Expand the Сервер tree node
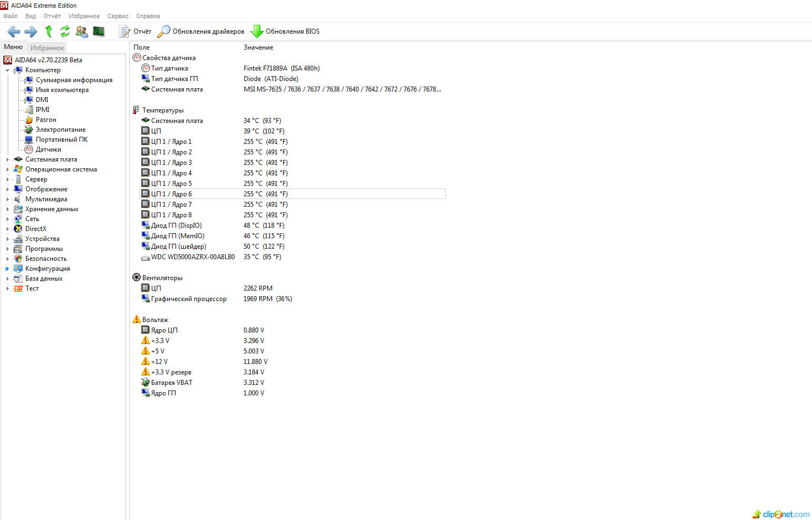Viewport: 812px width, 520px height. coord(8,179)
